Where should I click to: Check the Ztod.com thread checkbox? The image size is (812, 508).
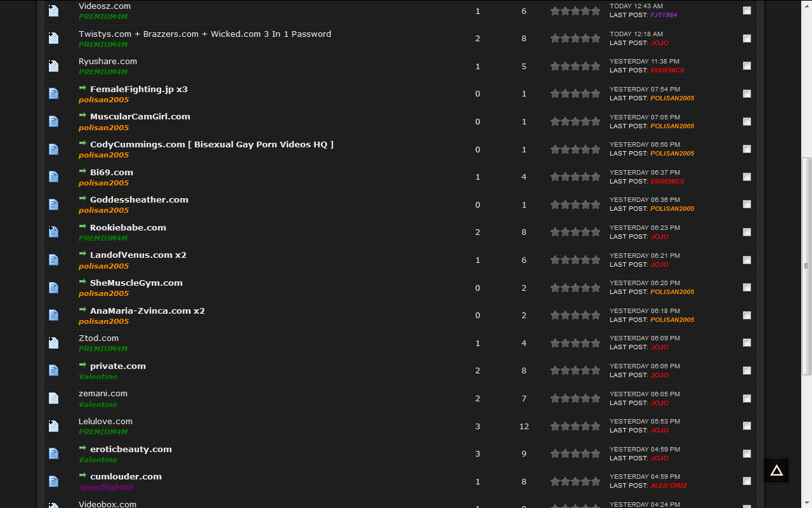tap(747, 343)
